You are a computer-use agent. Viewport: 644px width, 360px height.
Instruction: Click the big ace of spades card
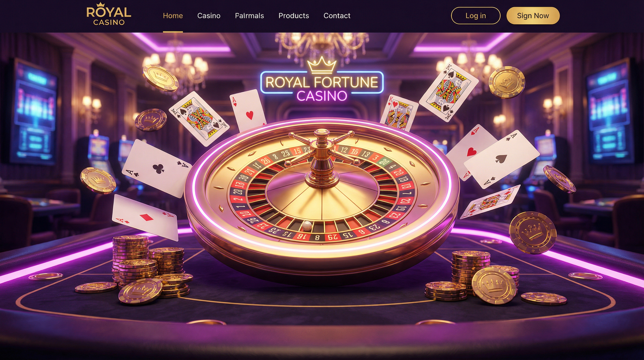click(501, 159)
